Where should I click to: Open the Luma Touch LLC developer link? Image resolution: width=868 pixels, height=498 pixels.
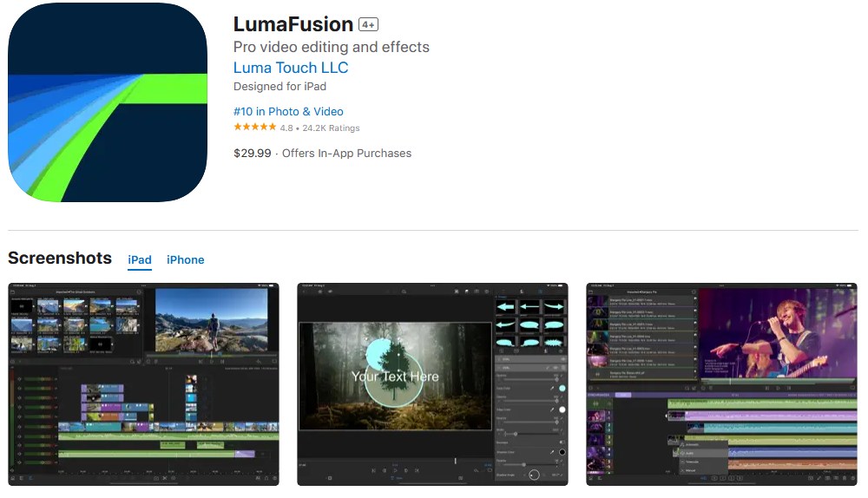(x=291, y=68)
